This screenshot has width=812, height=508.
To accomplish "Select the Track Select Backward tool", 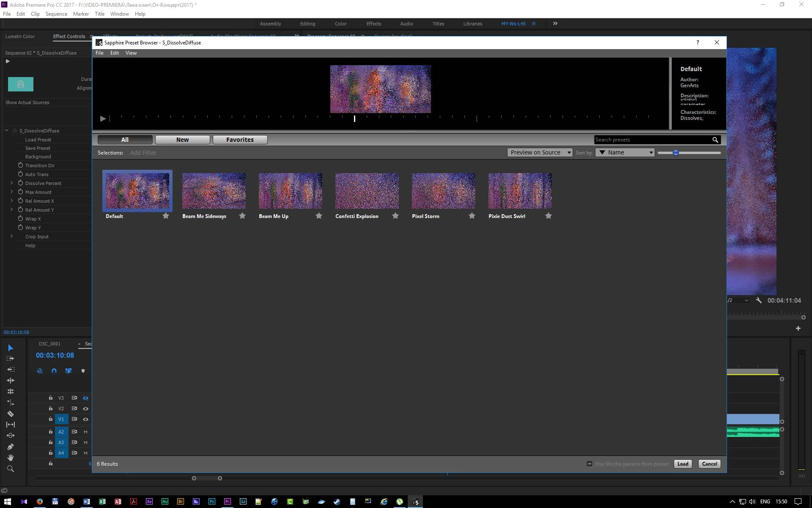I will click(x=11, y=370).
